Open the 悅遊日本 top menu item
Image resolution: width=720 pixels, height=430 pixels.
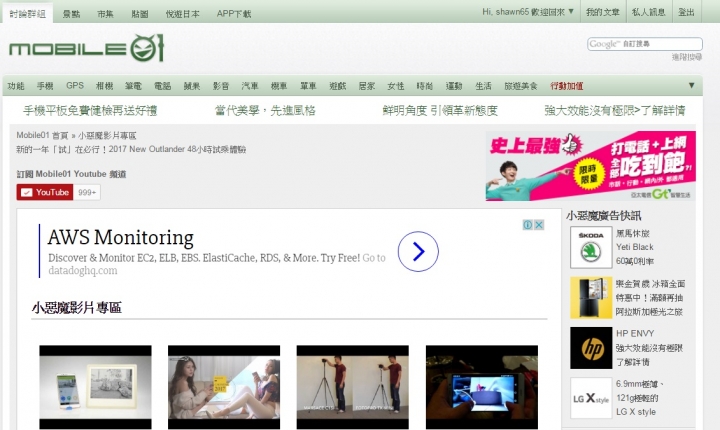(182, 14)
